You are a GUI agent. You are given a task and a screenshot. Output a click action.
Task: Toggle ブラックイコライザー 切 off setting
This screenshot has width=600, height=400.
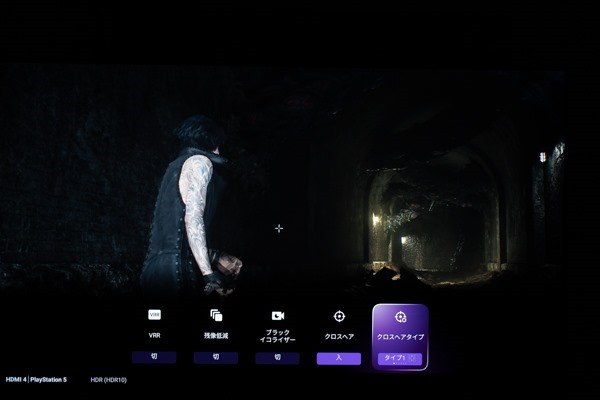coord(277,358)
